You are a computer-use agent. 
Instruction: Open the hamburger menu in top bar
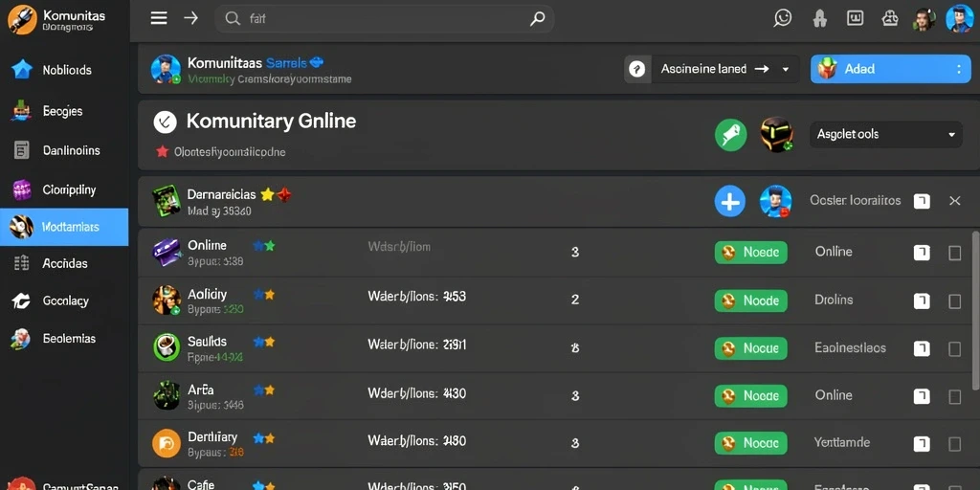[159, 19]
